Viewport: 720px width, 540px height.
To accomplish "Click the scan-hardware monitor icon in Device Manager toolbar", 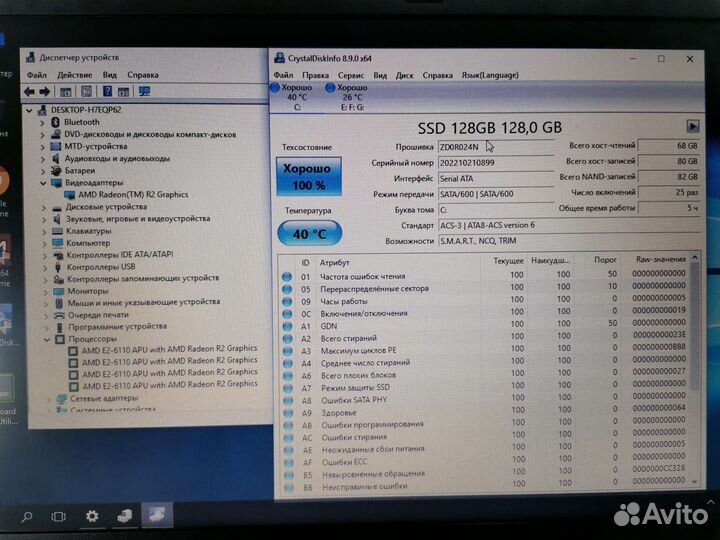I will pyautogui.click(x=144, y=91).
